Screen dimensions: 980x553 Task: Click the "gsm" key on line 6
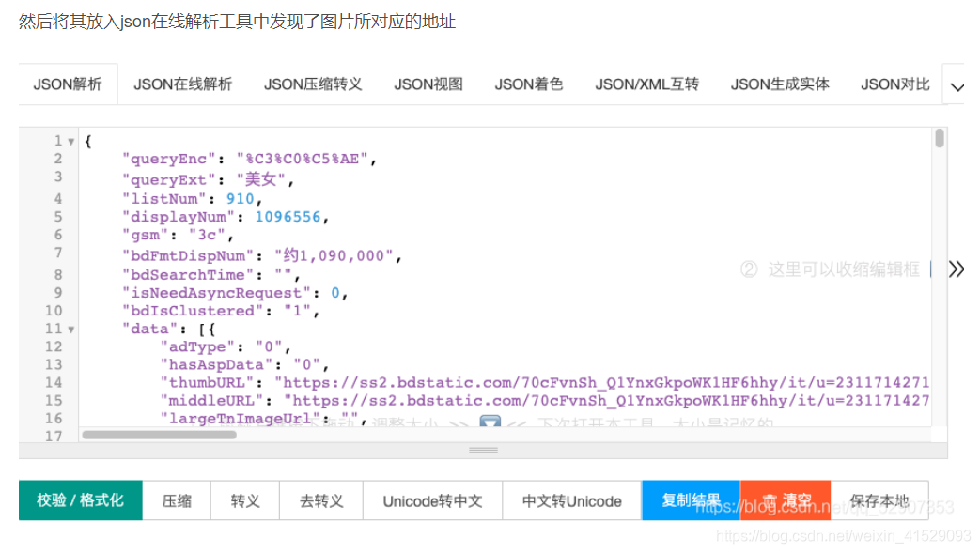pos(146,235)
